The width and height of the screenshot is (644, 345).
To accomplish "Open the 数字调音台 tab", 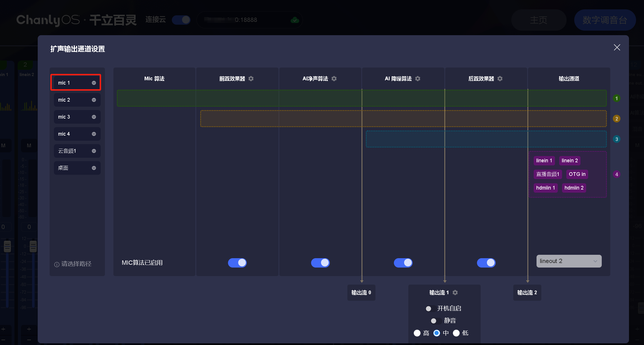I will click(605, 20).
